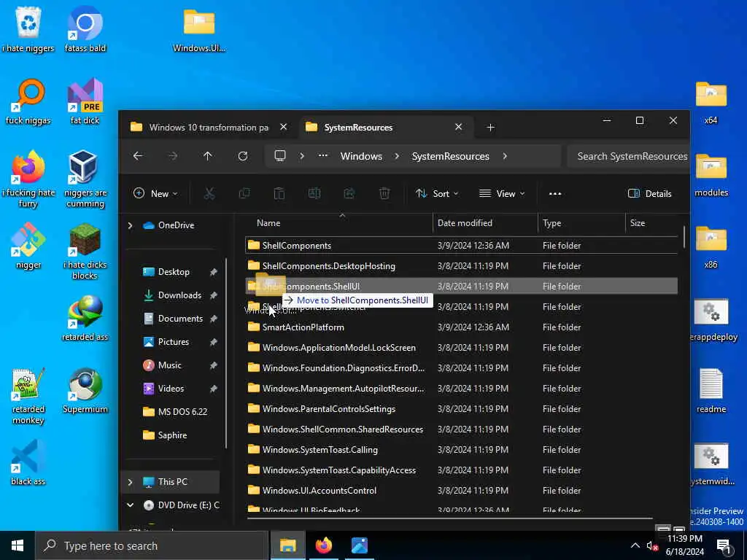The image size is (747, 560).
Task: Select the SmartActionPlatform folder row
Action: (x=461, y=327)
